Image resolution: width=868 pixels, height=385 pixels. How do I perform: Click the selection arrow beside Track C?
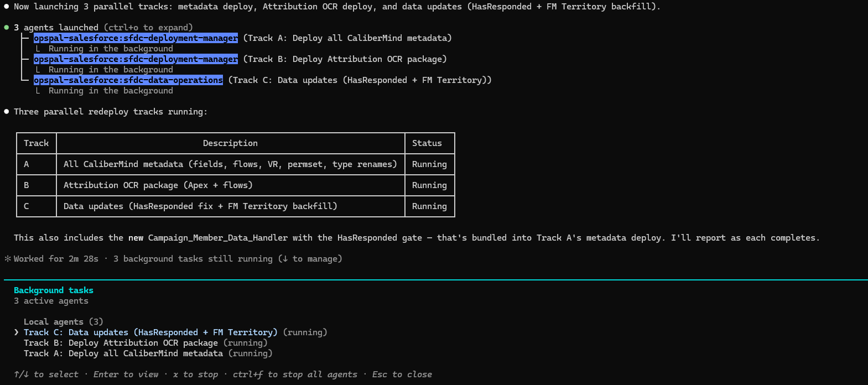coord(17,332)
